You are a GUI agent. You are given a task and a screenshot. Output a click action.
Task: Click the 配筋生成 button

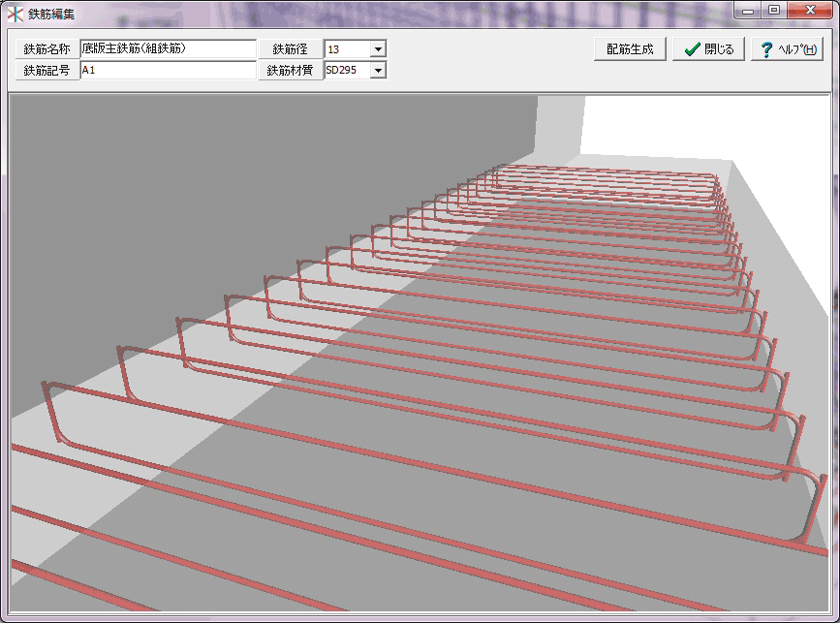click(630, 49)
